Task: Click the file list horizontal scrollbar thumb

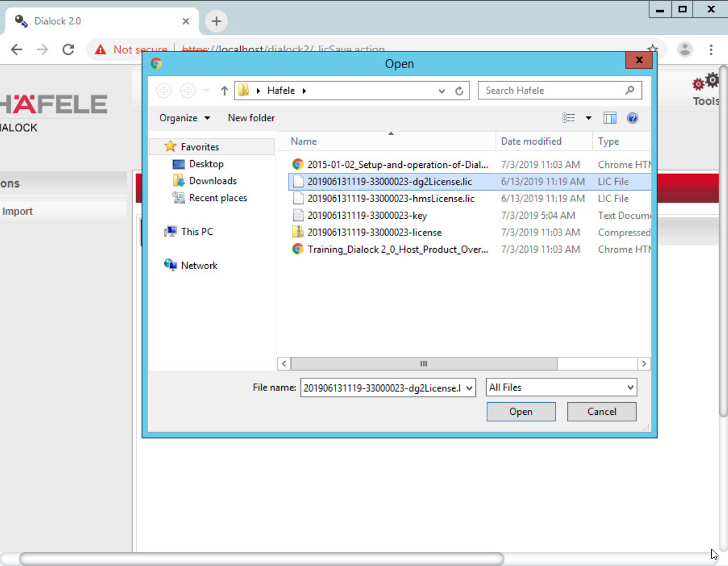Action: 424,363
